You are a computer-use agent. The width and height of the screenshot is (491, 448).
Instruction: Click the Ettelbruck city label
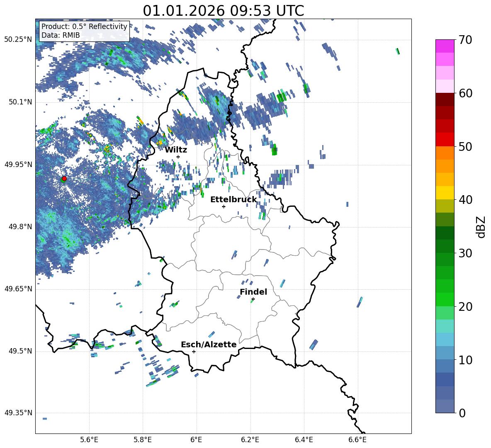(233, 200)
